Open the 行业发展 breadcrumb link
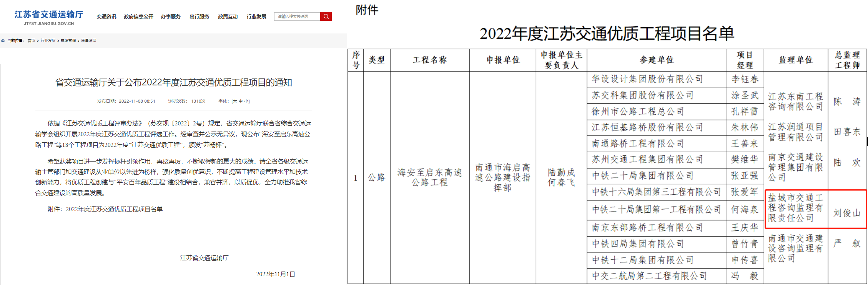 (x=48, y=41)
